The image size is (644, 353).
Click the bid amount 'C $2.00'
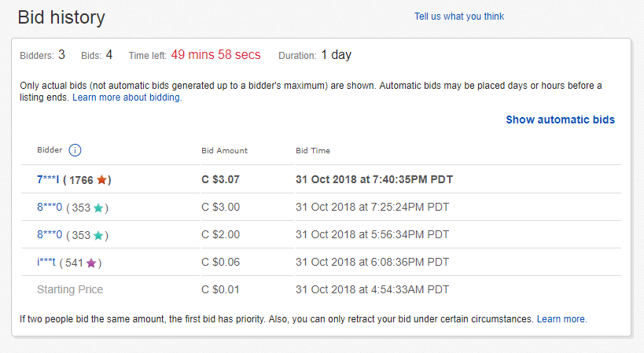(x=220, y=234)
